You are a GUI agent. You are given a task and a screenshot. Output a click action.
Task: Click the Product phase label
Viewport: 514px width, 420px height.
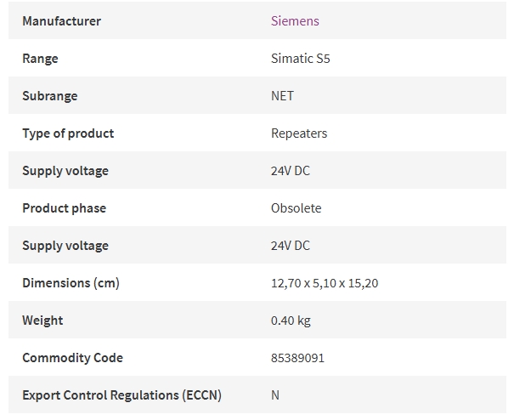point(65,208)
